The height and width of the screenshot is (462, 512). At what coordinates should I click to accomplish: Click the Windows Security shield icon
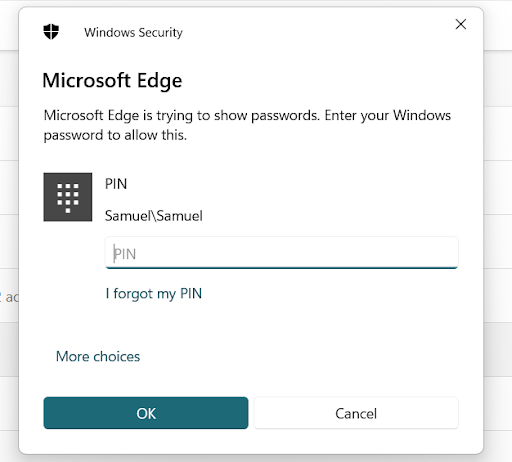[51, 32]
